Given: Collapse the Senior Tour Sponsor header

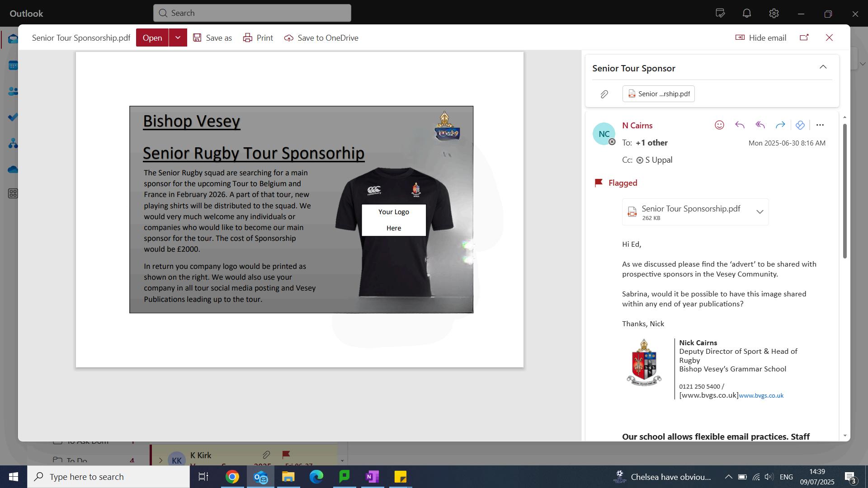Looking at the screenshot, I should (x=823, y=67).
